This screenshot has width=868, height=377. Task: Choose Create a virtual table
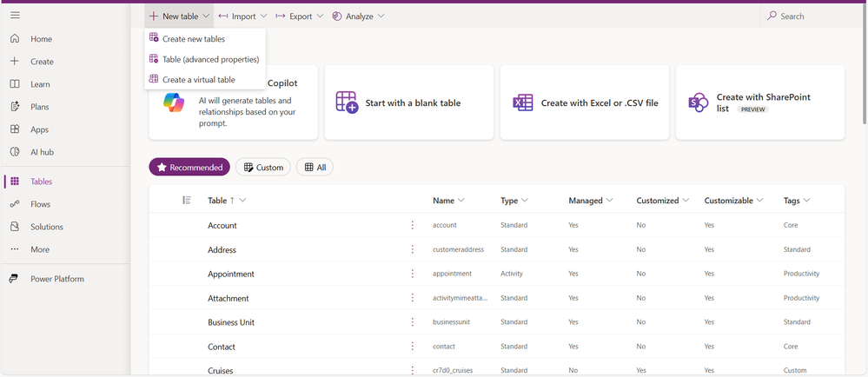[205, 80]
